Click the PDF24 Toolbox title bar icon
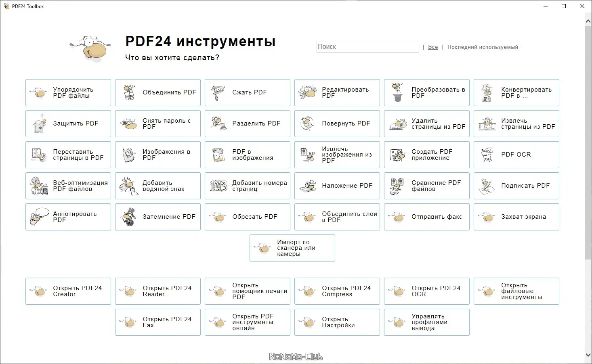 tap(6, 6)
